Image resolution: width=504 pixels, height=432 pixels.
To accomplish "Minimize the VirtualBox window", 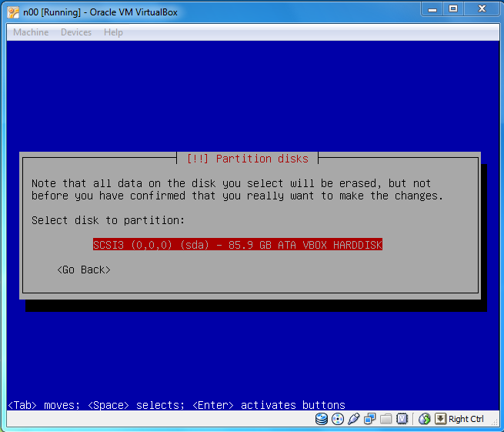I will pos(432,9).
